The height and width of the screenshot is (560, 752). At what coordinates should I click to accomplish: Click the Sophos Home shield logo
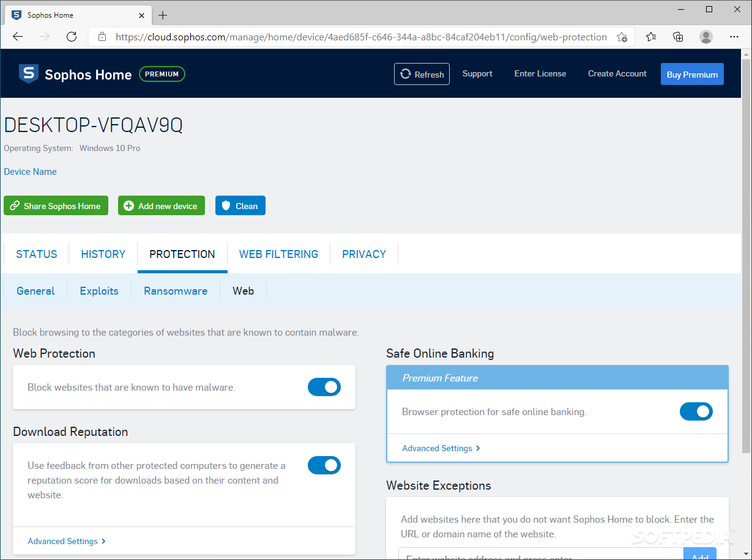tap(28, 74)
